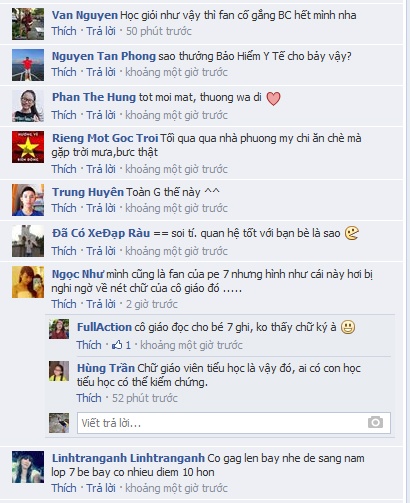The height and width of the screenshot is (503, 410).
Task: Like Hùng Trần's reply with Thích
Action: (89, 398)
